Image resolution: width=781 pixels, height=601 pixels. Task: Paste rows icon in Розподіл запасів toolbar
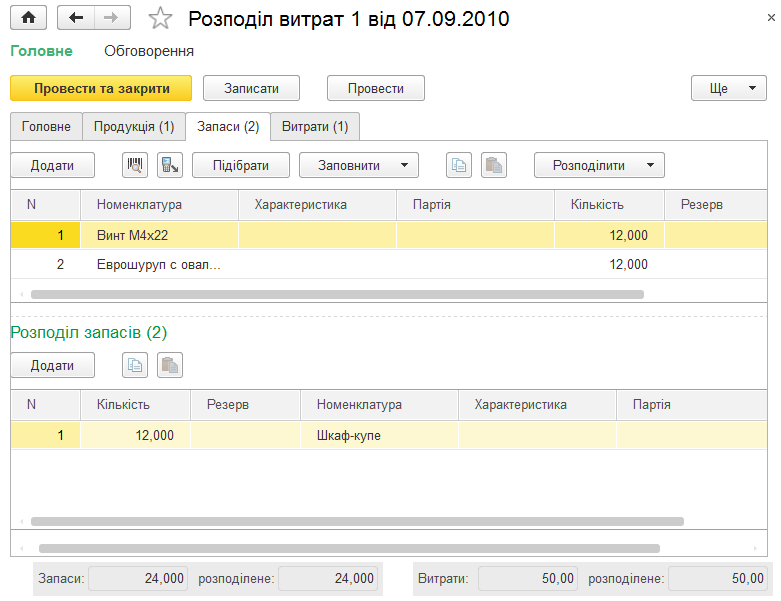tap(170, 365)
